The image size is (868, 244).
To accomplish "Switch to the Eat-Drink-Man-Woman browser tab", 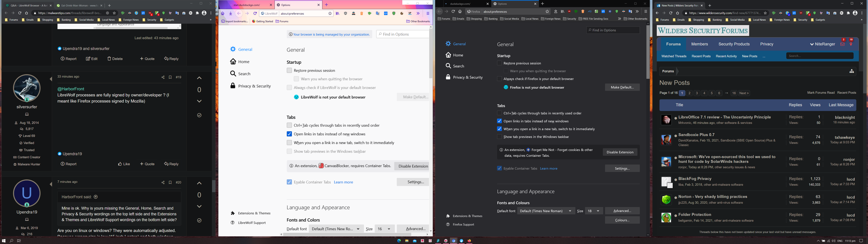I will 77,5.
